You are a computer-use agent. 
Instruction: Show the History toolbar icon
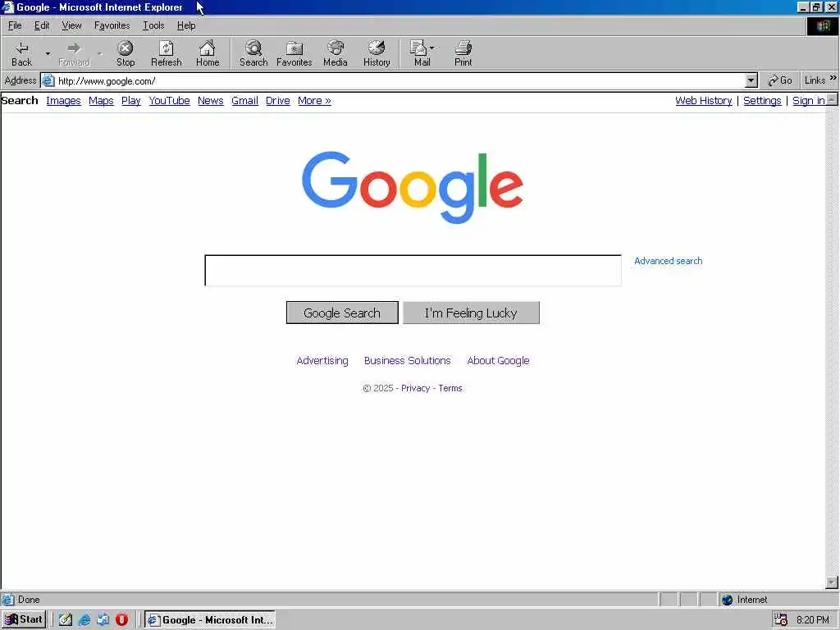tap(377, 53)
